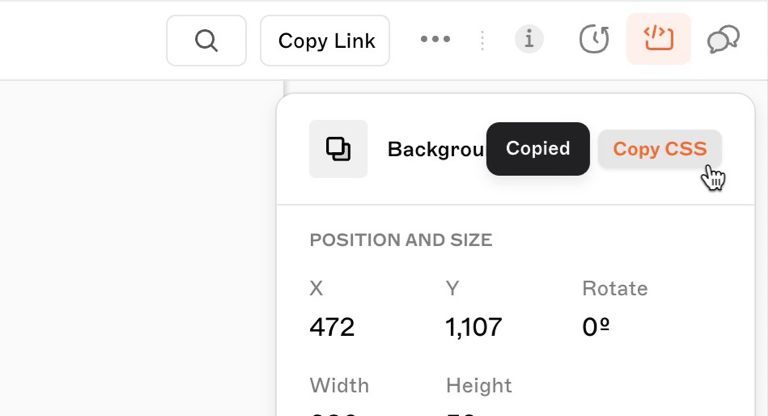Click the magnifying glass search button
Viewport: 768px width, 416px height.
click(x=206, y=40)
